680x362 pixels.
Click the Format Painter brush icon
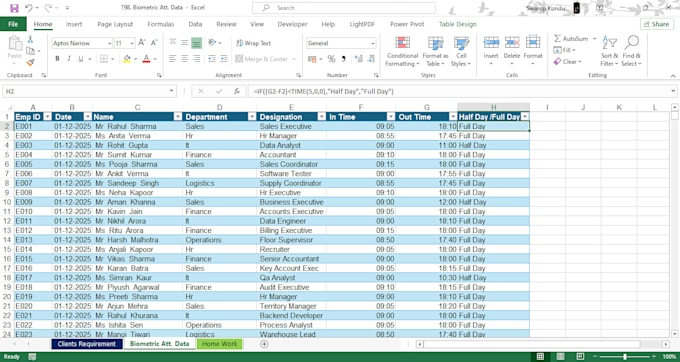pyautogui.click(x=30, y=62)
